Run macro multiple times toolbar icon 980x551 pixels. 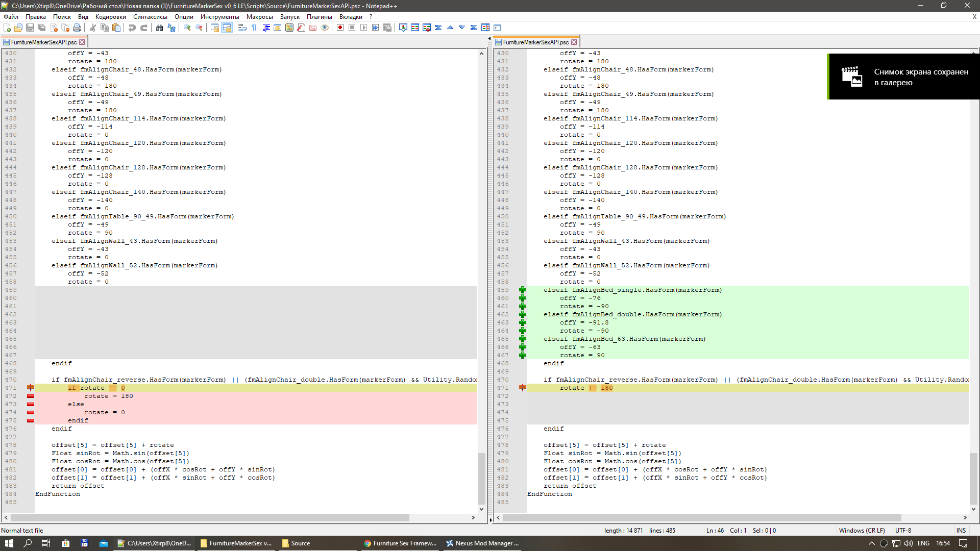[376, 28]
